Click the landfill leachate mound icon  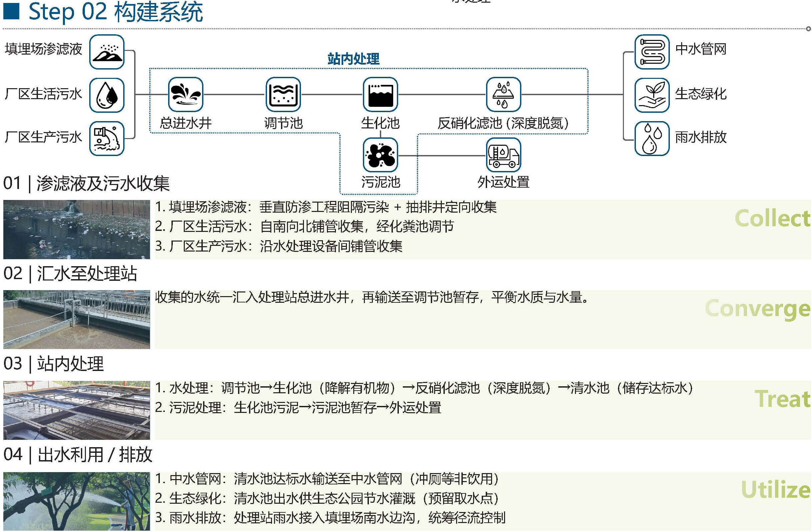[x=107, y=52]
